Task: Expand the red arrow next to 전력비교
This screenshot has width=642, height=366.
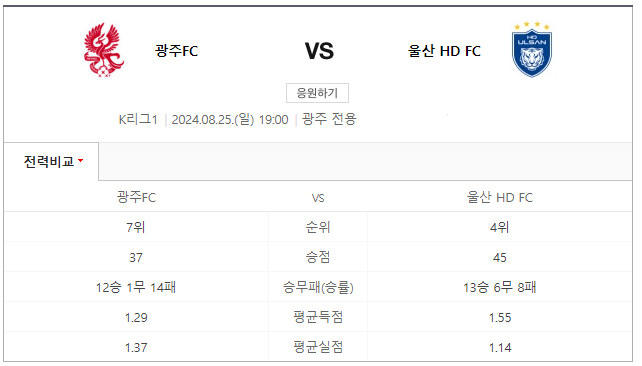Action: click(81, 160)
